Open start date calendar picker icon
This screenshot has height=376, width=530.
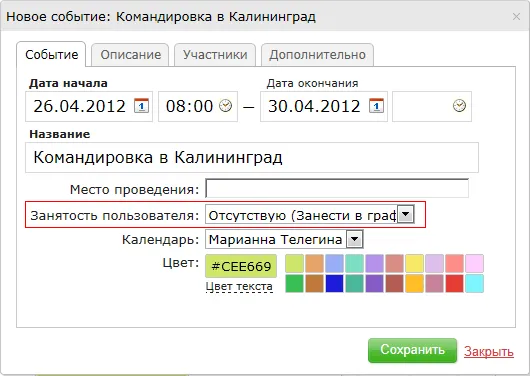click(x=141, y=105)
